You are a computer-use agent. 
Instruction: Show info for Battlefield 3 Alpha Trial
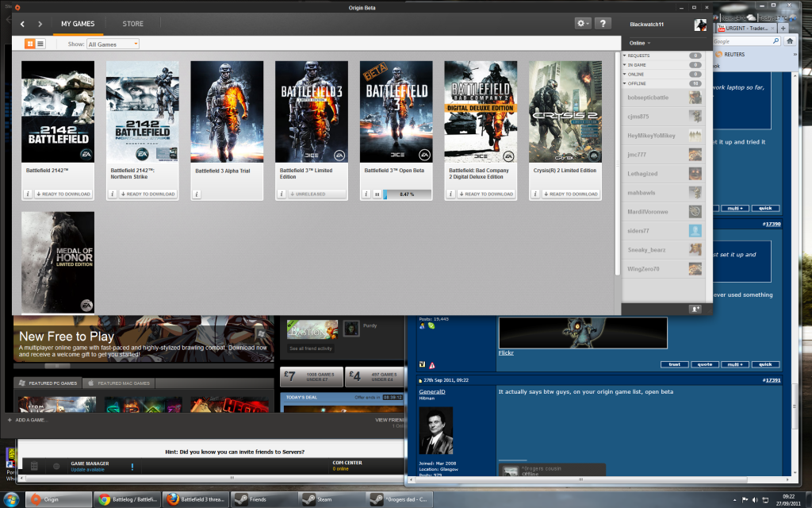click(x=197, y=194)
